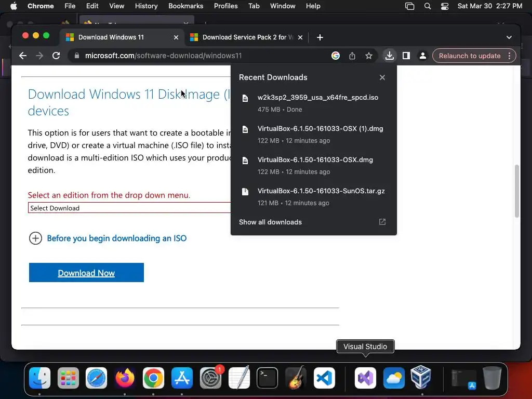Bookmark this page with the star icon
This screenshot has height=399, width=532.
(x=369, y=56)
